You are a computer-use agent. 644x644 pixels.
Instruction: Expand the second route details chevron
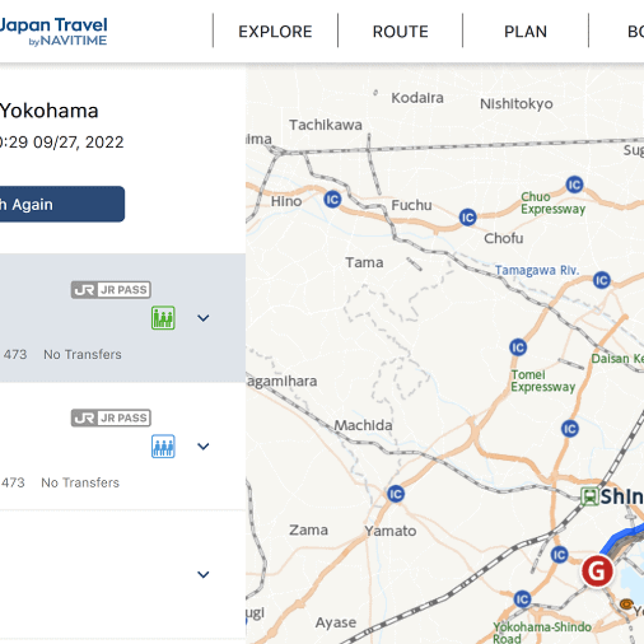[x=203, y=447]
